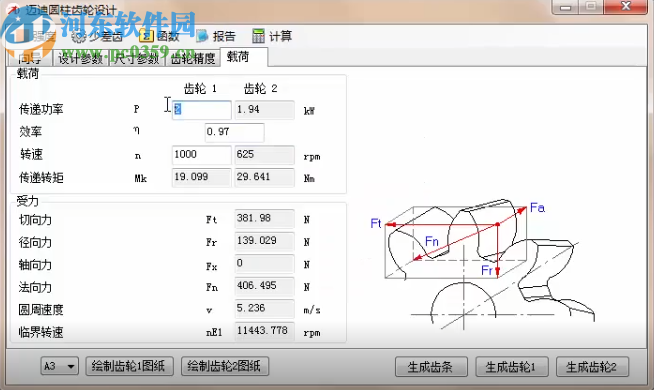Click the 临界转速 nE1 field 11443.778
Image resolution: width=654 pixels, height=390 pixels.
[264, 331]
